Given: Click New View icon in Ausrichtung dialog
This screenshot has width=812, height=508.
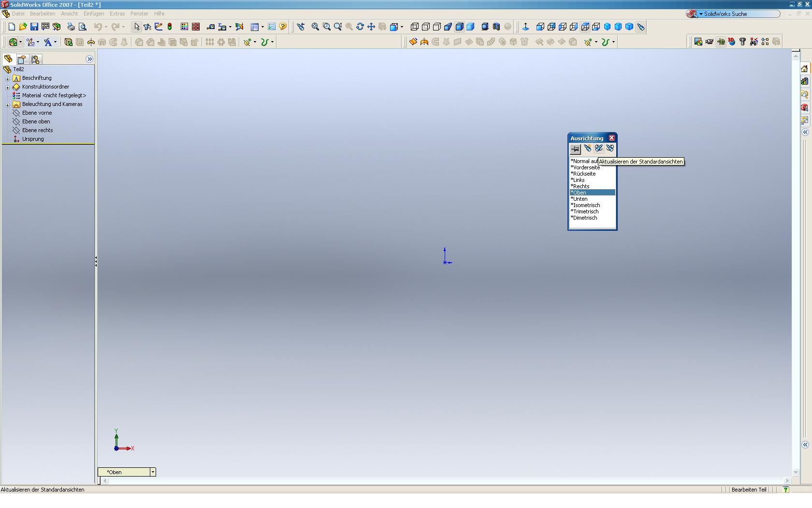Looking at the screenshot, I should tap(587, 149).
